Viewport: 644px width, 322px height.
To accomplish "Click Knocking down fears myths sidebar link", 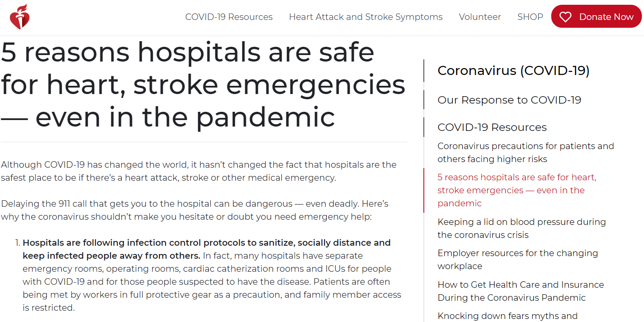I will click(x=507, y=316).
